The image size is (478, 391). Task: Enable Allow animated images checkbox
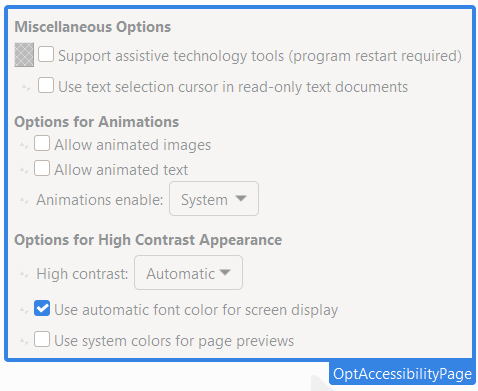[42, 143]
